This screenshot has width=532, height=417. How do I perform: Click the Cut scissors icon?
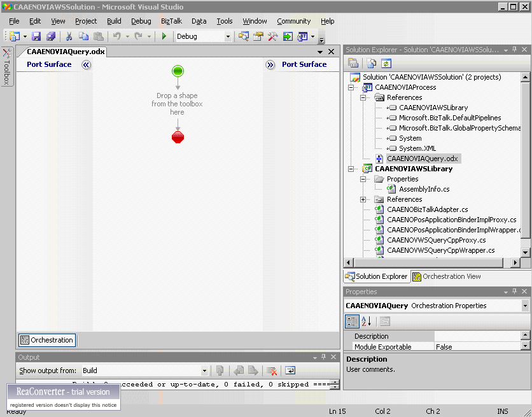[x=69, y=36]
